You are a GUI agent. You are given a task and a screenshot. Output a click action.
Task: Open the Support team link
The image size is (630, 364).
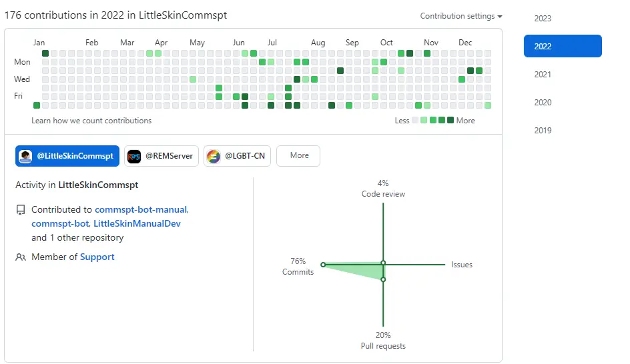pos(97,257)
